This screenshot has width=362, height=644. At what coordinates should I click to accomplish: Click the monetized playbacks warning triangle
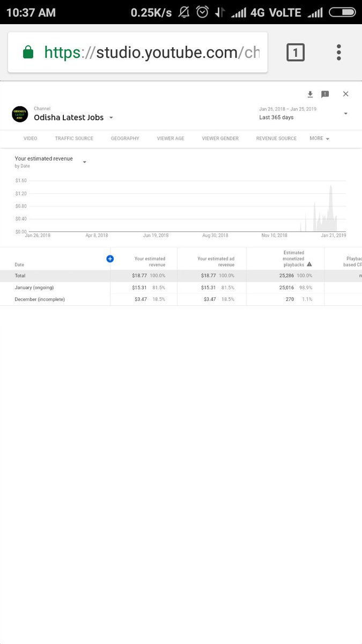[309, 264]
